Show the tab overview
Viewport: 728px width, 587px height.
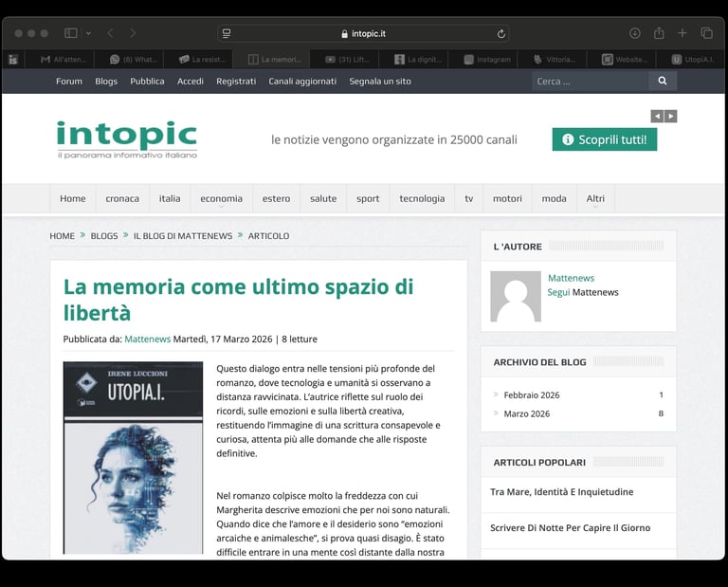tap(706, 33)
